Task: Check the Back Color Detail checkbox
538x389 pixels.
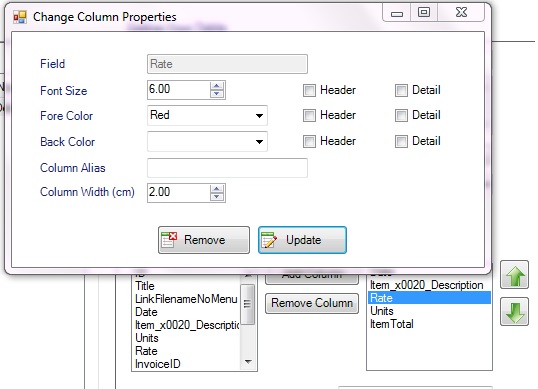Action: pyautogui.click(x=401, y=141)
